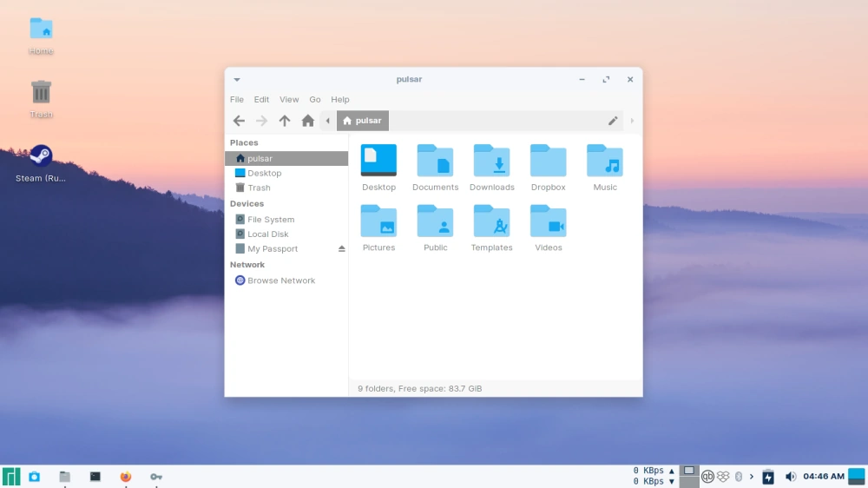Go back using the left arrow
Image resolution: width=868 pixels, height=488 pixels.
(239, 121)
